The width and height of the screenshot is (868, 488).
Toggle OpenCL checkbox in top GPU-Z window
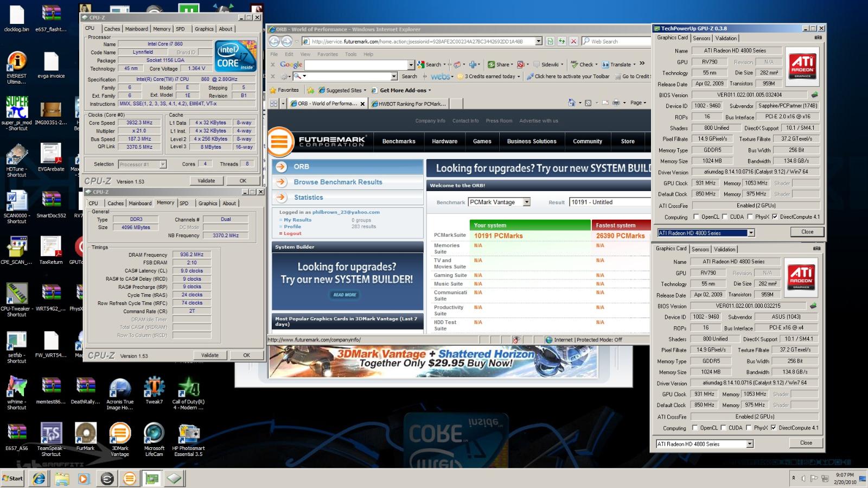coord(696,217)
